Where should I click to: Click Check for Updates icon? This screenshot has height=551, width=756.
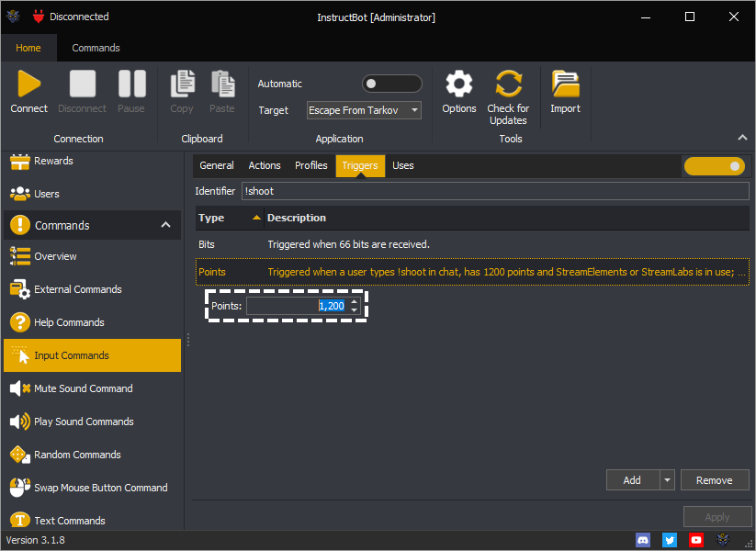(x=508, y=84)
